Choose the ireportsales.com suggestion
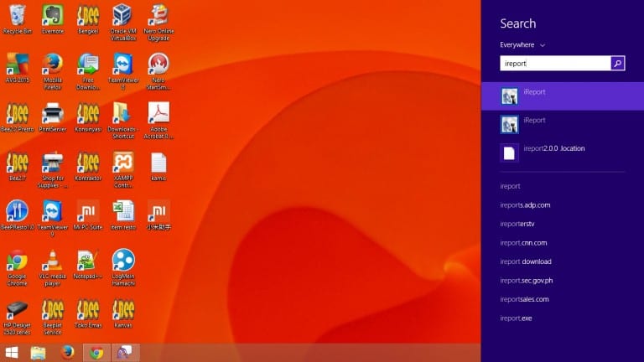This screenshot has height=362, width=644. [x=524, y=299]
